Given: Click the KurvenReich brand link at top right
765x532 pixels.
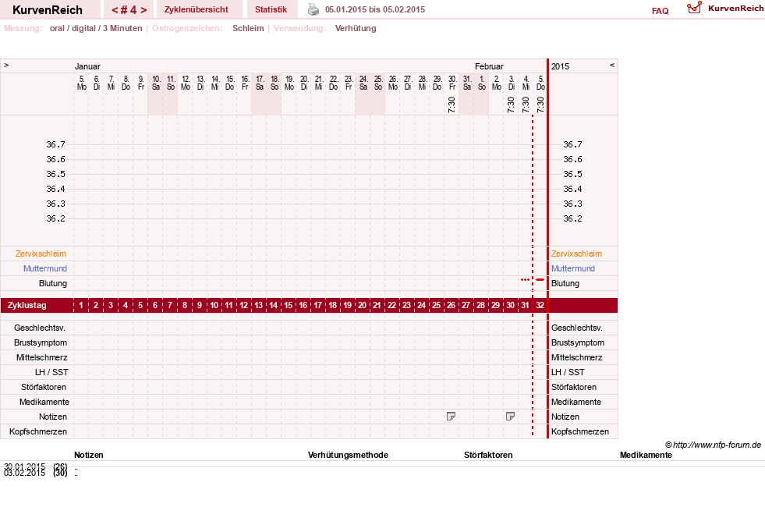Looking at the screenshot, I should [x=735, y=9].
